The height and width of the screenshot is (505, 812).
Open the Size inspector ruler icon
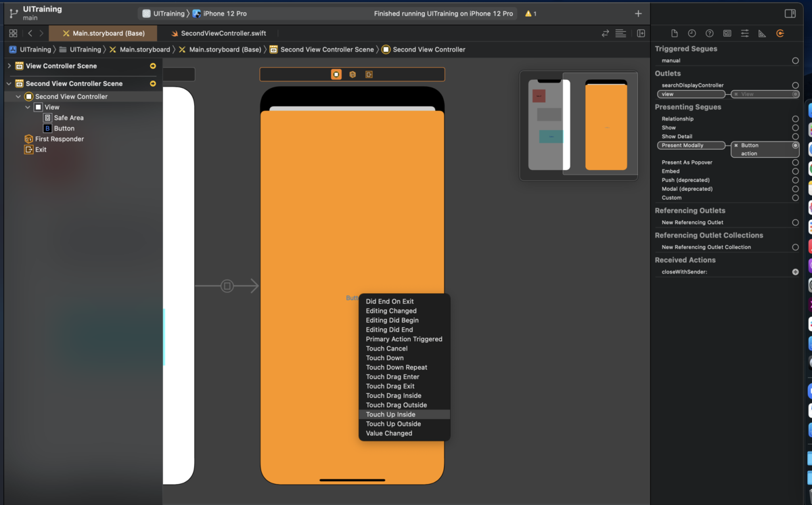coord(762,33)
